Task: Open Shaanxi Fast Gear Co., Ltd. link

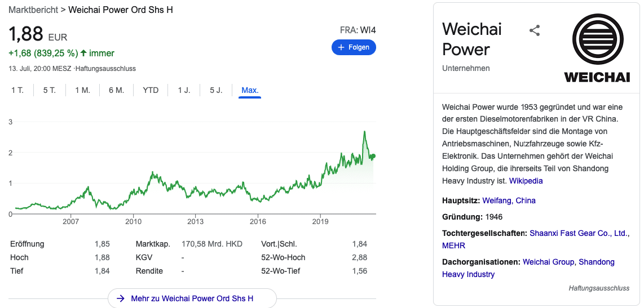Action: 580,233
